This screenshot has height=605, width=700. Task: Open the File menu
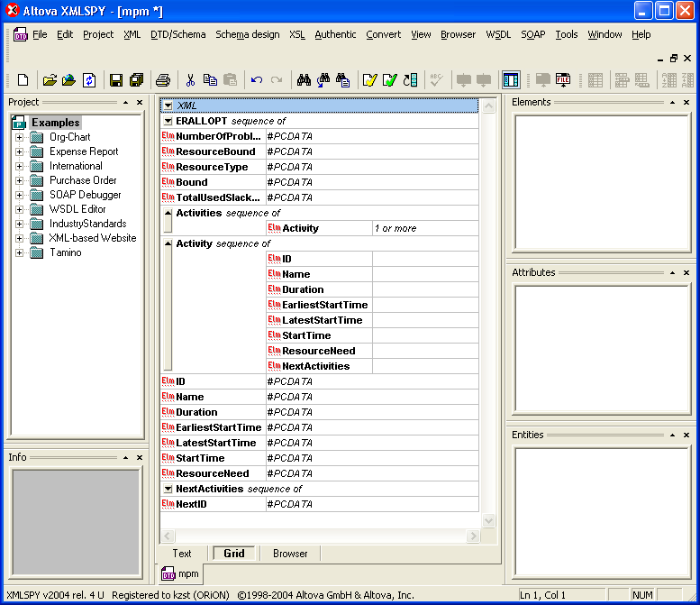(40, 34)
